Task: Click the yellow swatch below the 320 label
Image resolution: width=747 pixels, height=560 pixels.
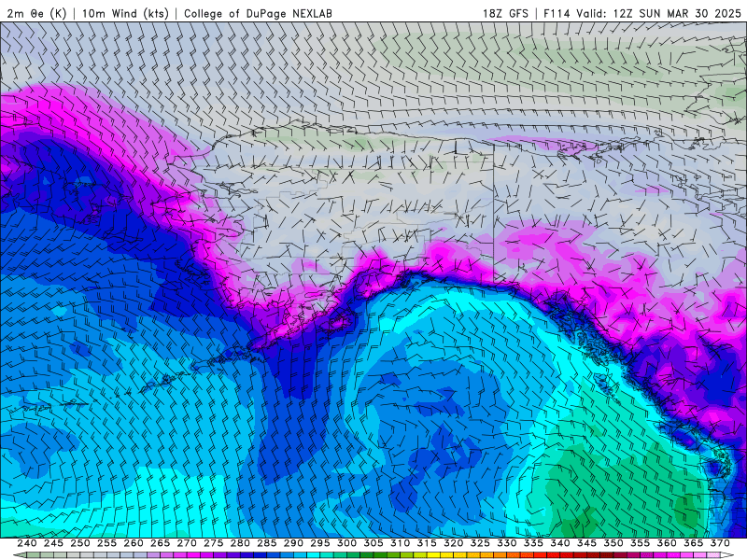Action: tap(447, 555)
